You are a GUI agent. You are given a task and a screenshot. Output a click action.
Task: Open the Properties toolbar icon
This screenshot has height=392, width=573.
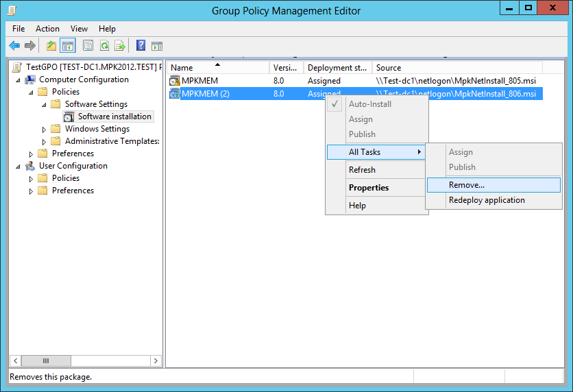point(88,46)
